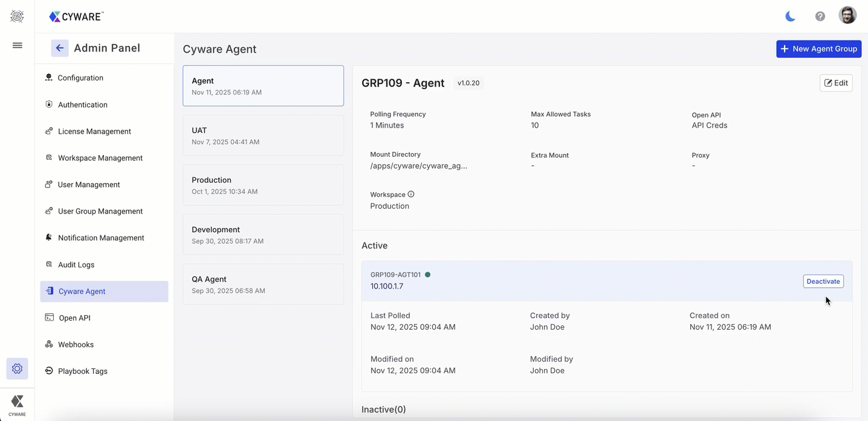Image resolution: width=868 pixels, height=421 pixels.
Task: Go to Audit Logs section
Action: tap(76, 264)
